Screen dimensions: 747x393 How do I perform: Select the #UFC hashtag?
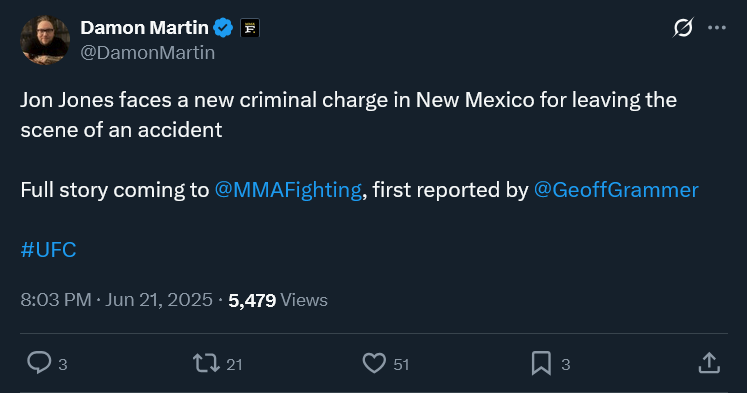(48, 250)
